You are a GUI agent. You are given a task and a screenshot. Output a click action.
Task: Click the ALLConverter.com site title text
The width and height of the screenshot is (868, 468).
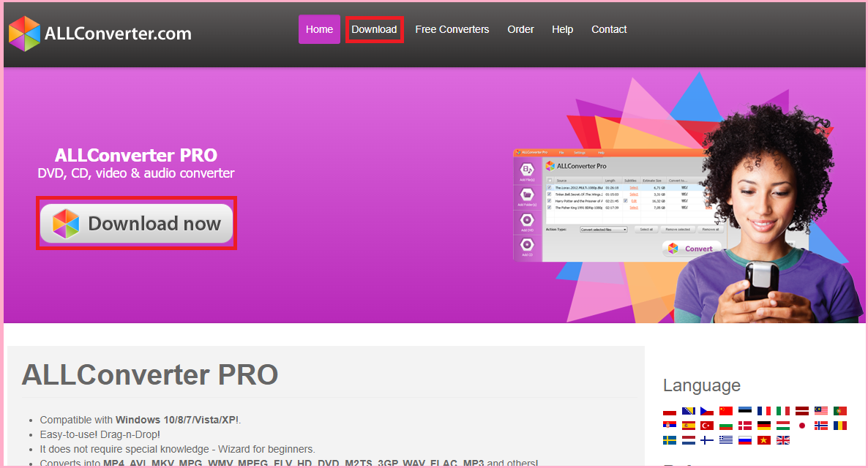pyautogui.click(x=118, y=34)
